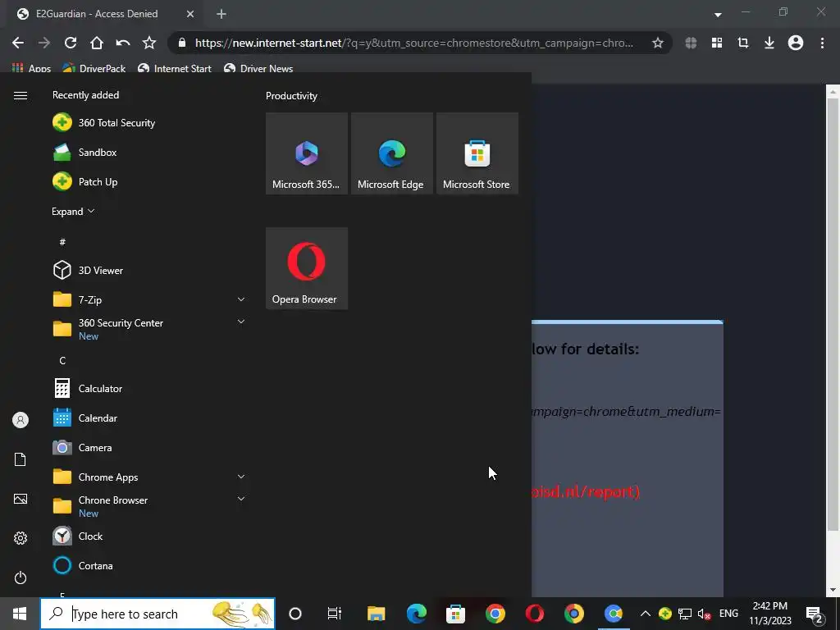Screen dimensions: 840x630
Task: Go back in the browser
Action: [18, 43]
